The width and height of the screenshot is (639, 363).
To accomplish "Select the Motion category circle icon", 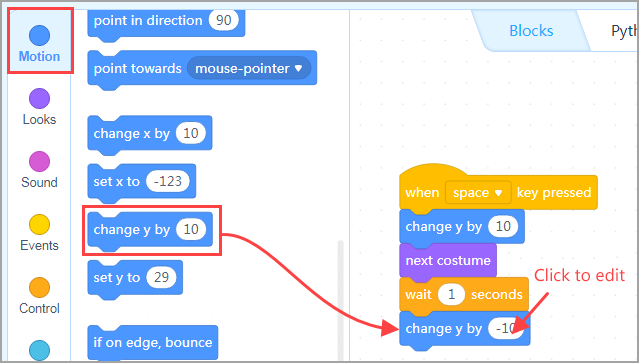I will [40, 35].
